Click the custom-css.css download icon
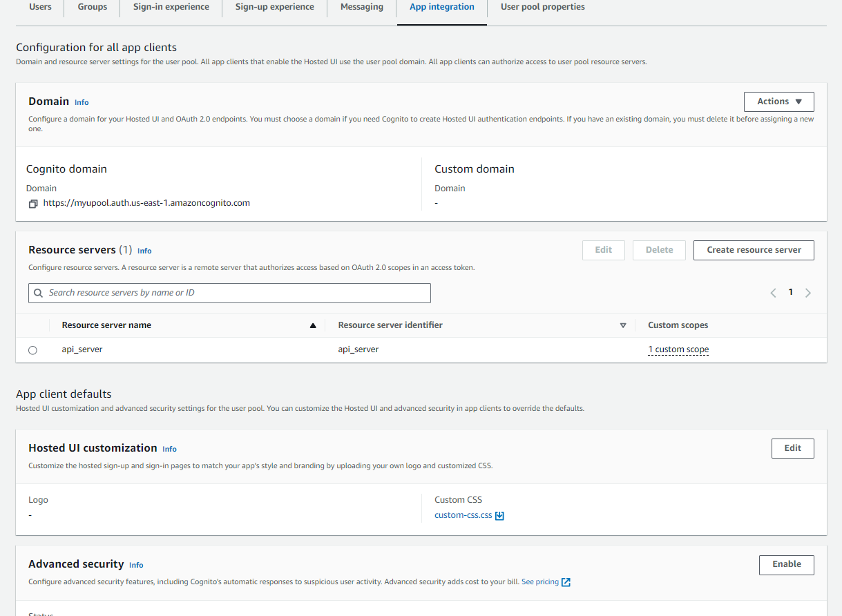The image size is (842, 616). [500, 516]
